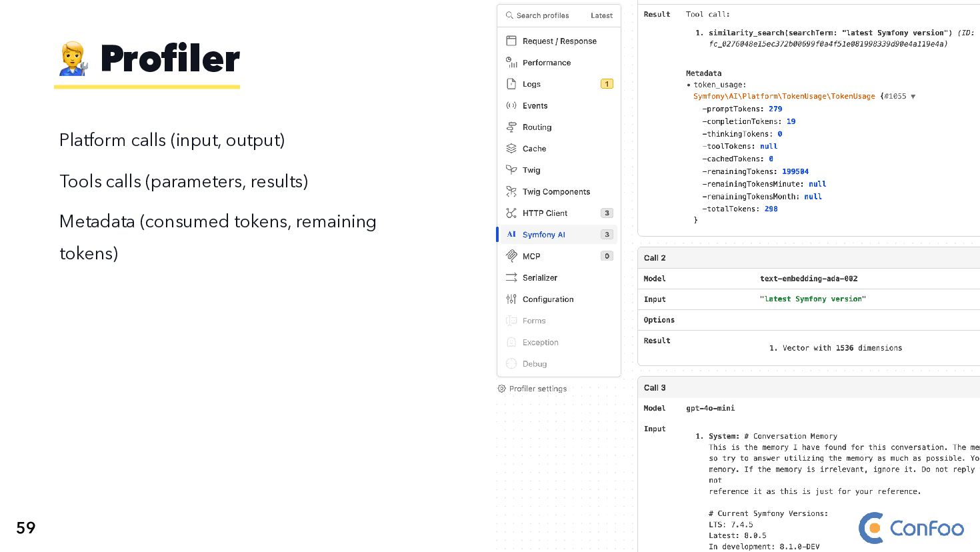Click the Exception icon
Viewport: 980px width, 552px height.
coord(511,342)
